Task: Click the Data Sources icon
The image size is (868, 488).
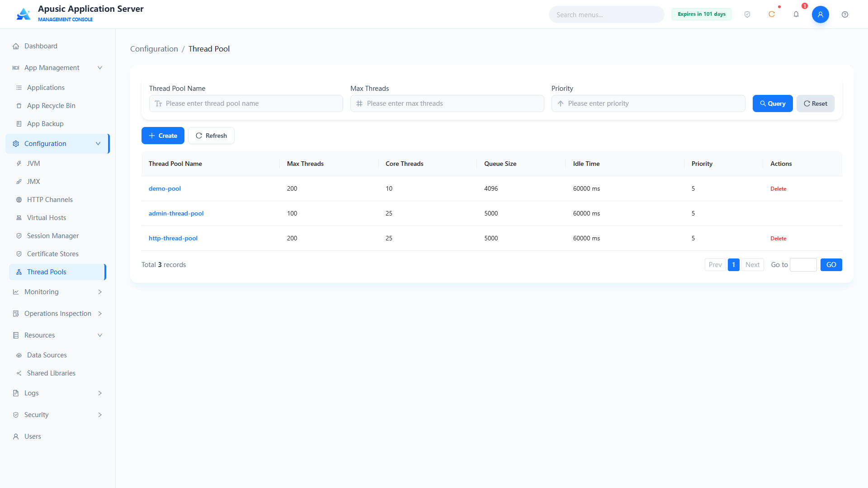Action: point(19,355)
